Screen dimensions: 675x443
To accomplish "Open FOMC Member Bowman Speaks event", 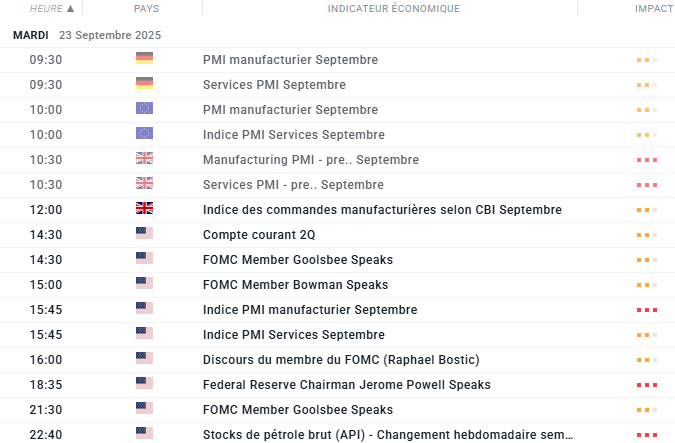I will pos(295,285).
